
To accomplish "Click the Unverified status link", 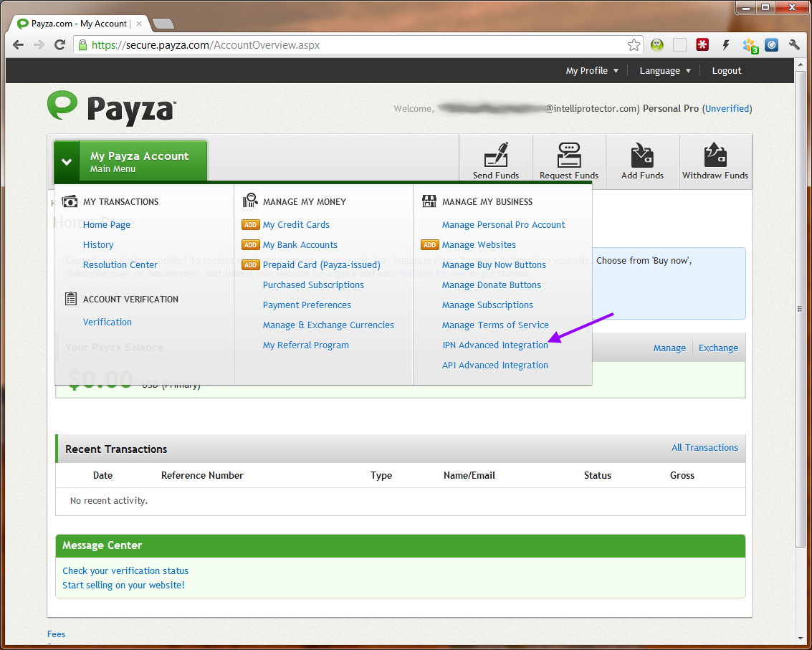I will pyautogui.click(x=727, y=108).
